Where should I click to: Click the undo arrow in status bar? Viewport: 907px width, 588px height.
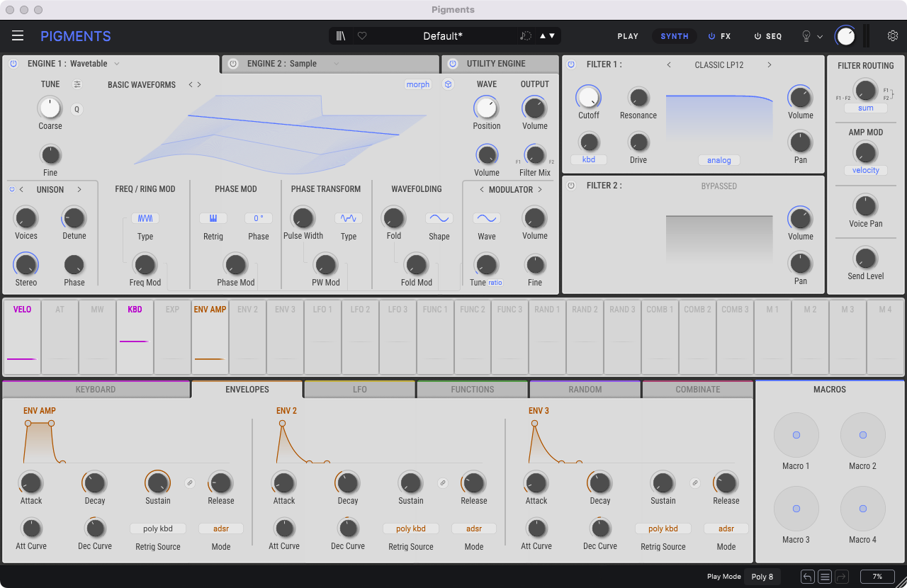point(808,577)
